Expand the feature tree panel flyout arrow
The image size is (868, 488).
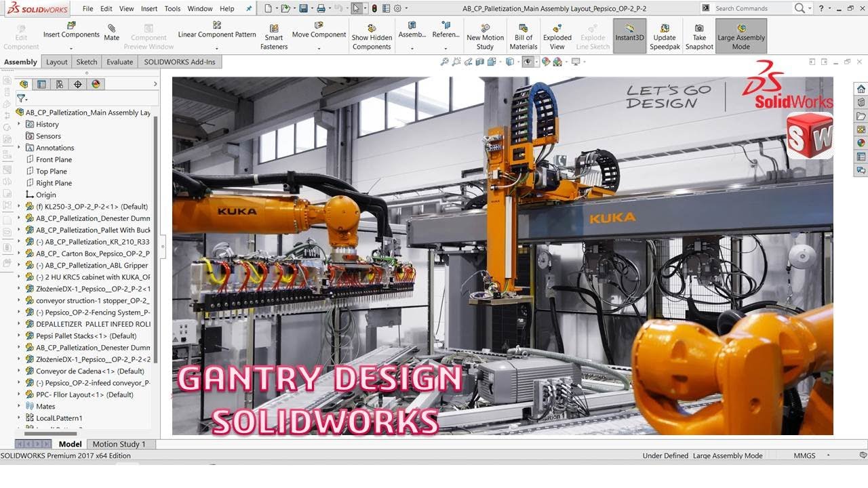155,84
